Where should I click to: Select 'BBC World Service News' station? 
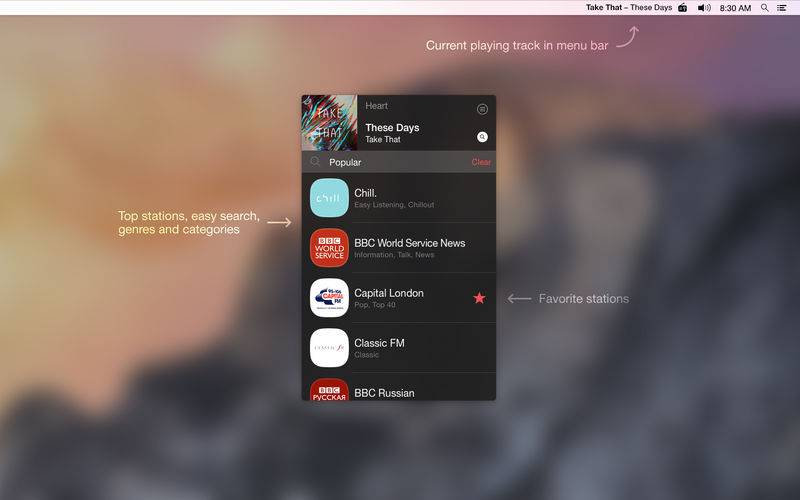pos(410,243)
